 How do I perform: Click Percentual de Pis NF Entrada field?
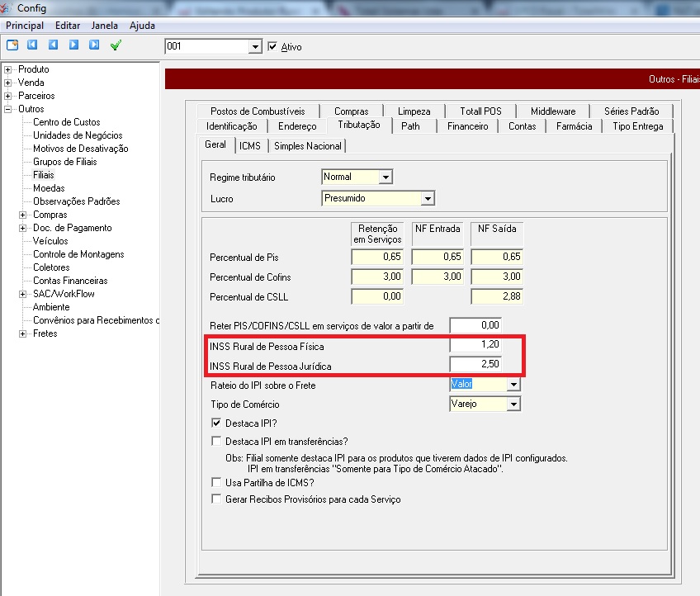tap(437, 257)
